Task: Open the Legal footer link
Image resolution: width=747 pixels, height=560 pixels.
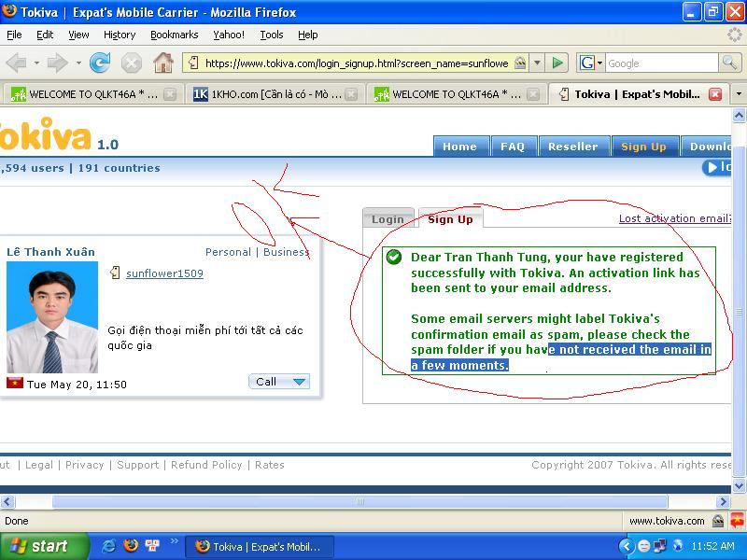Action: click(39, 465)
